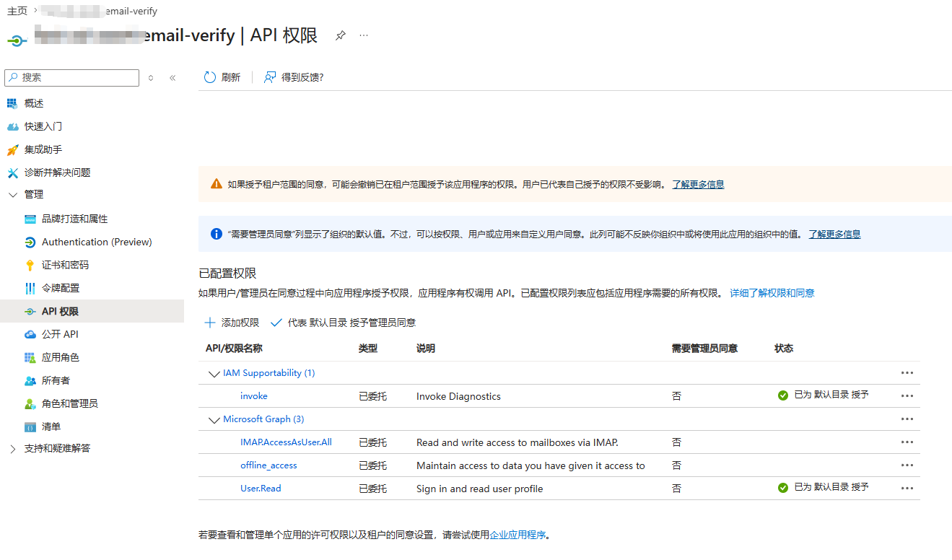Click the 主页 breadcrumb link
Image resolution: width=952 pixels, height=560 pixels.
click(x=17, y=11)
